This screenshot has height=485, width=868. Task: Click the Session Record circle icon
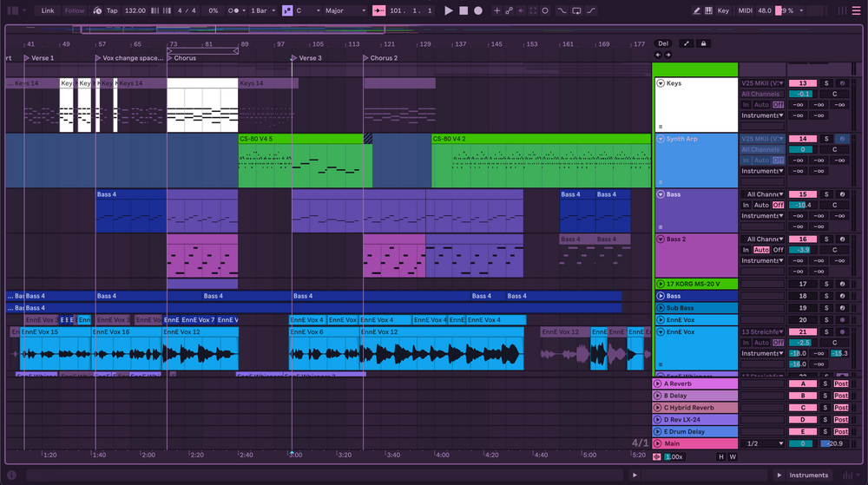[545, 10]
